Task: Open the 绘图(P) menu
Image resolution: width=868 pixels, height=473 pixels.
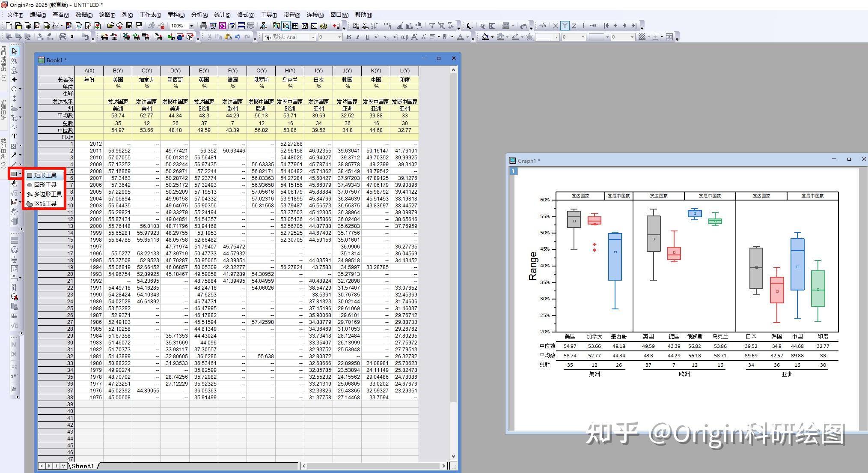Action: click(107, 15)
